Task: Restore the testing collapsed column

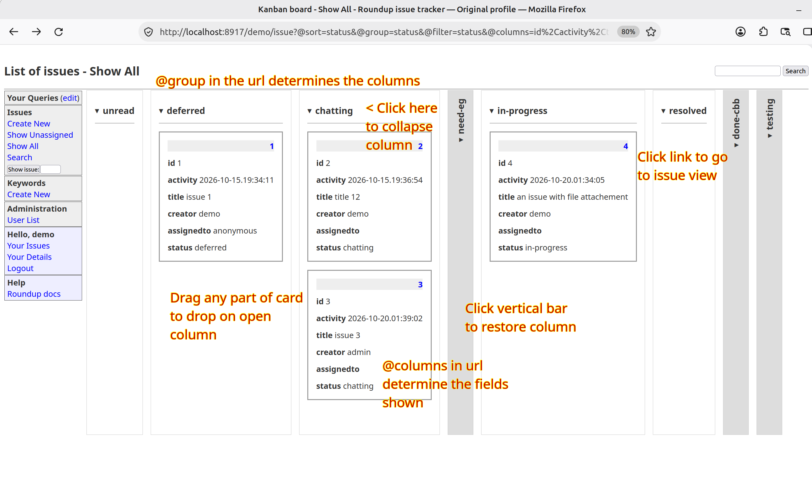Action: tap(769, 262)
